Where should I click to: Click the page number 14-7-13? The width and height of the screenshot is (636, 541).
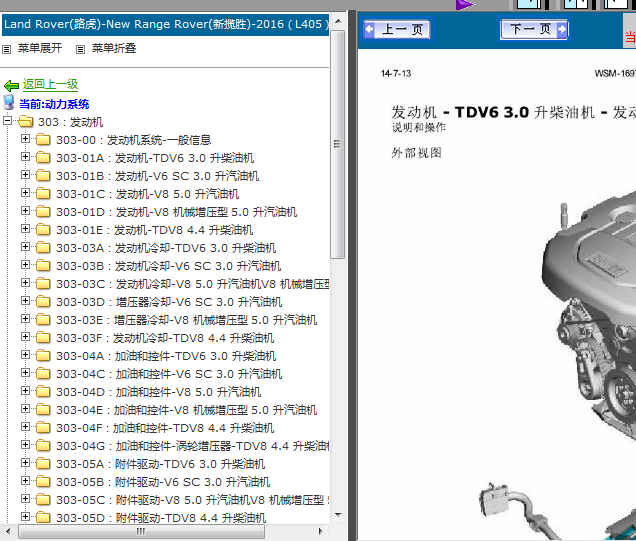pos(396,73)
